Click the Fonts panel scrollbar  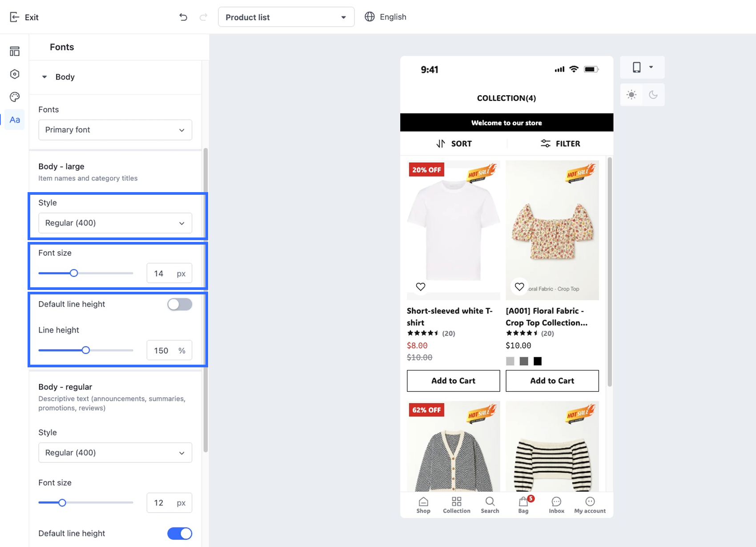pos(205,300)
